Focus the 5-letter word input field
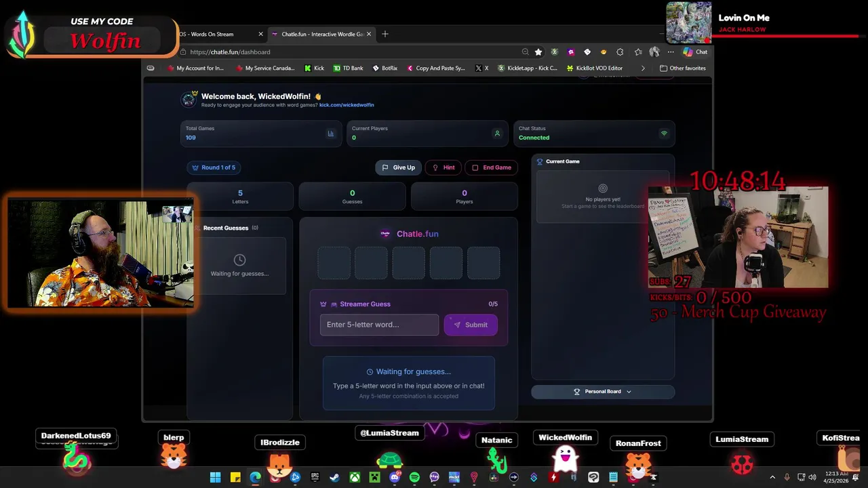This screenshot has height=488, width=868. pos(379,325)
